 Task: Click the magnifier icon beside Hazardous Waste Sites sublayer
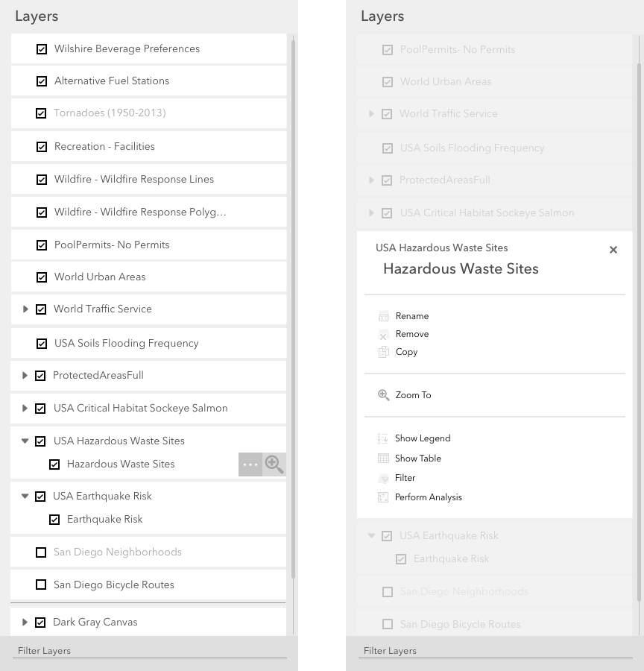274,464
